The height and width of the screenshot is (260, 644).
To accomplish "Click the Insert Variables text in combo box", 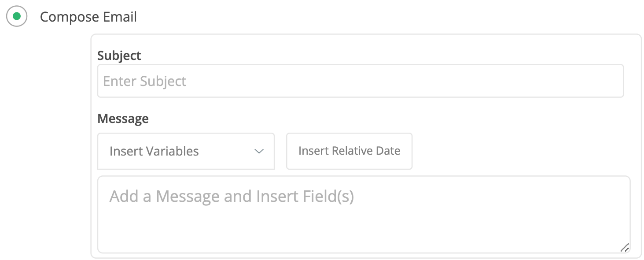I will tap(154, 151).
